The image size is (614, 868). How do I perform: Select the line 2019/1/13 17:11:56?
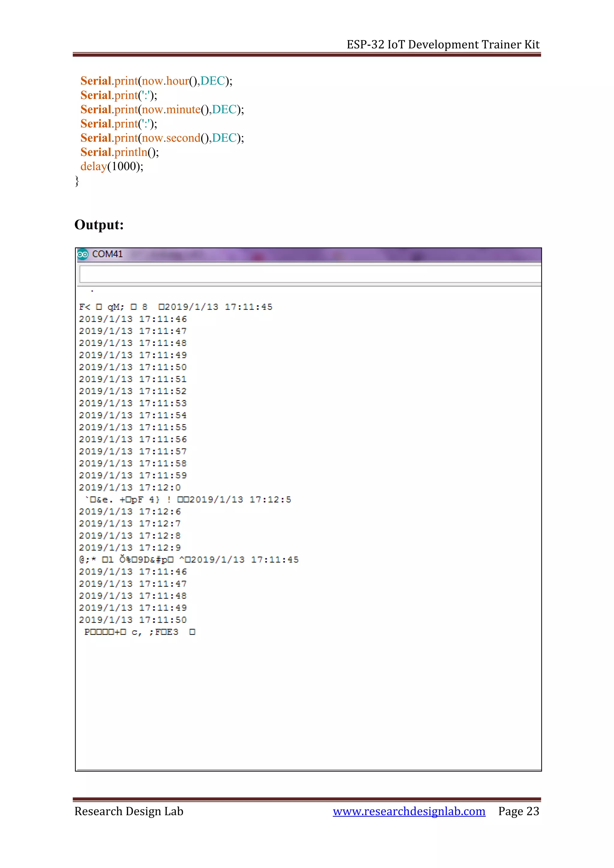click(x=133, y=439)
